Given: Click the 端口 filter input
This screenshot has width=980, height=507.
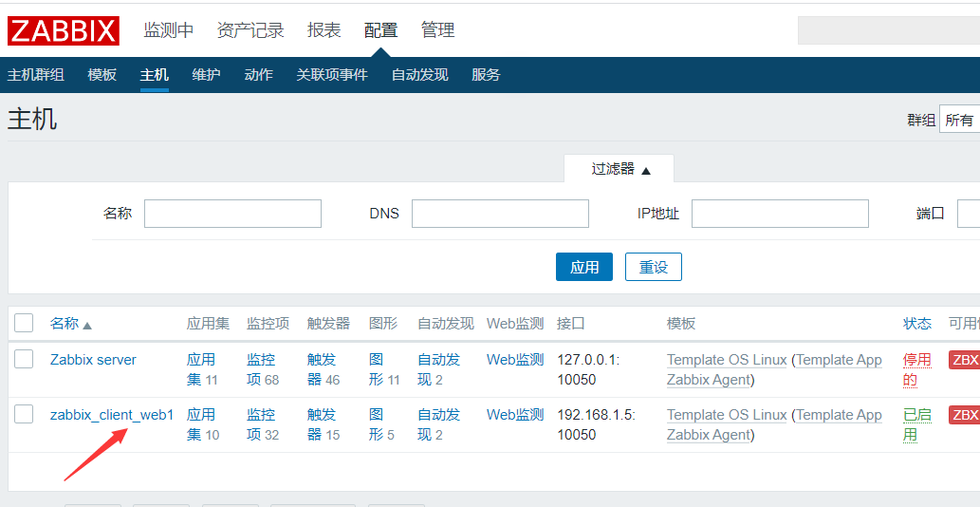Looking at the screenshot, I should pyautogui.click(x=969, y=214).
